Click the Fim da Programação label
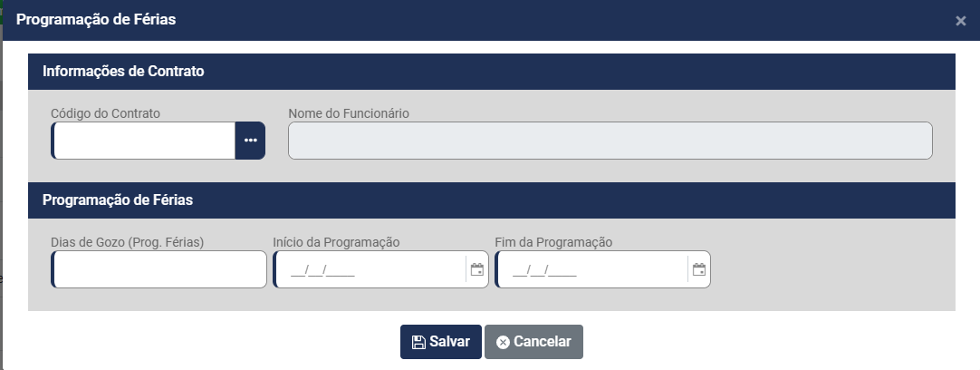The height and width of the screenshot is (370, 980). [554, 242]
